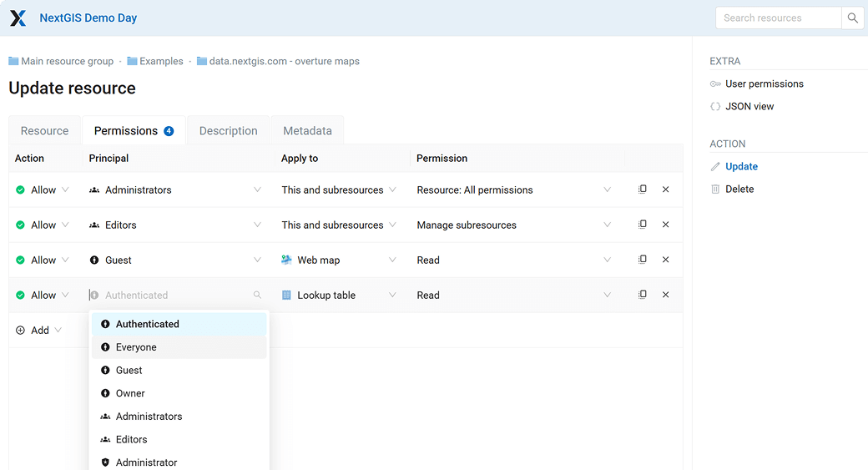The image size is (868, 470).
Task: Click the search magnifier button
Action: point(852,18)
